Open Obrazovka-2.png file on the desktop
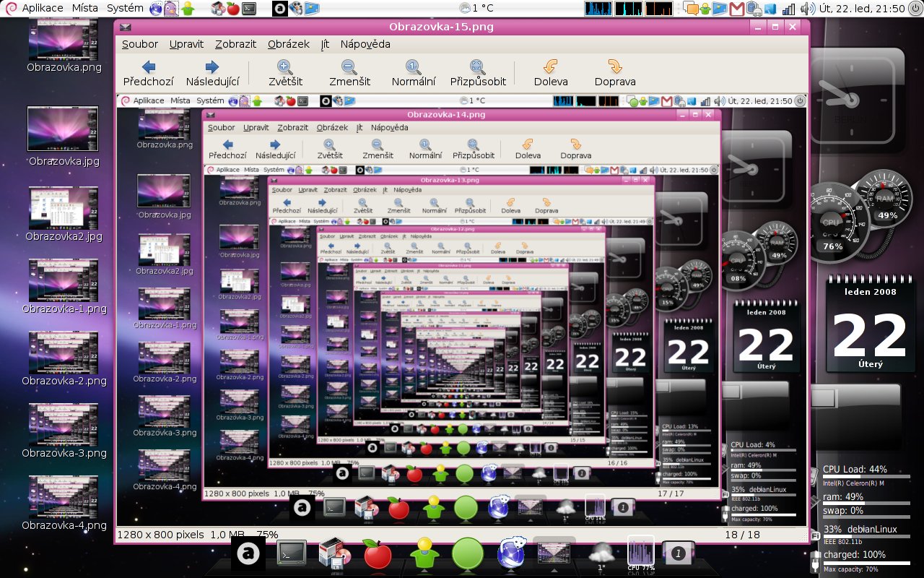The width and height of the screenshot is (924, 578). [64, 359]
